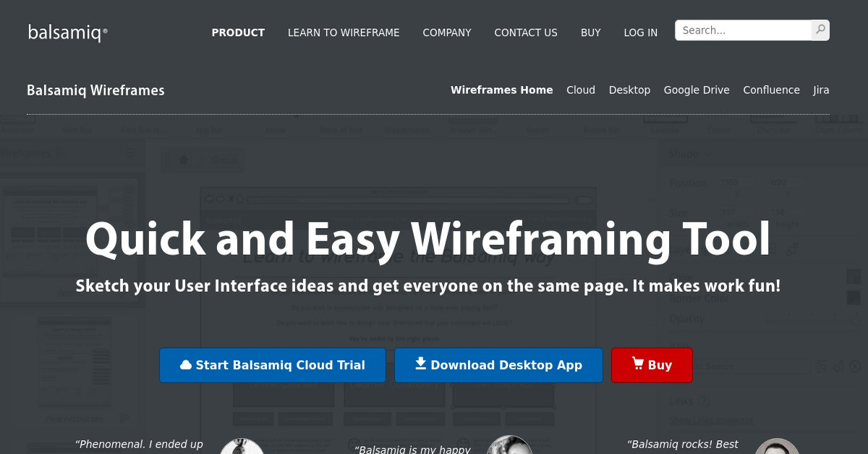
Task: Click the "Phenomenal. I ended up" testimonial text
Action: pyautogui.click(x=140, y=445)
